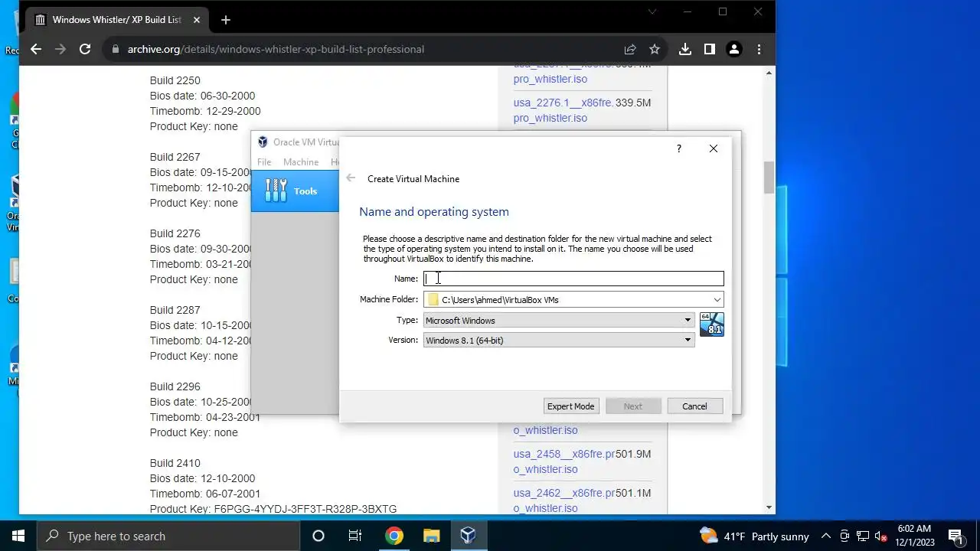Click the "Bios date: 06-30-2000" text
Viewport: 980px width, 551px height.
(x=203, y=96)
